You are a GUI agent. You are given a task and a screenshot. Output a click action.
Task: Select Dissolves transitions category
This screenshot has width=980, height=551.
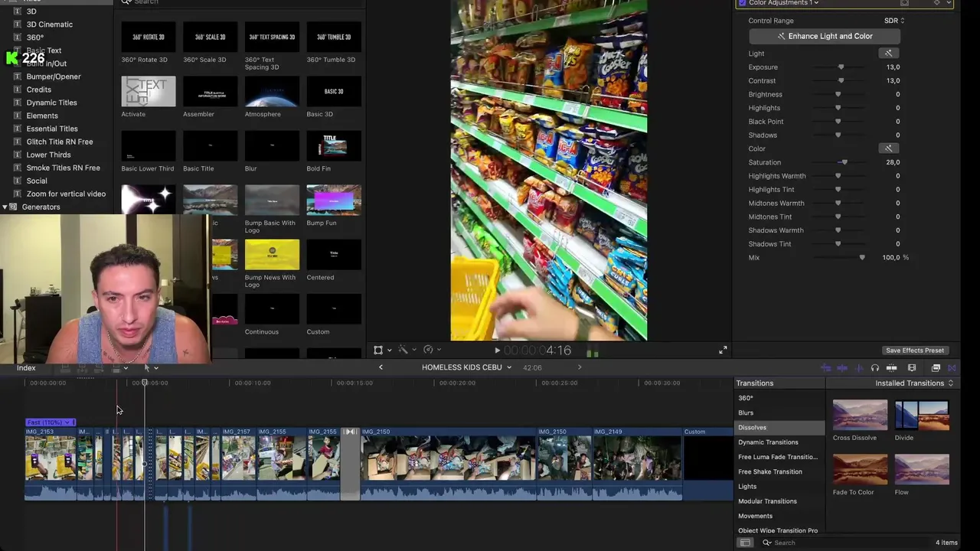779,428
